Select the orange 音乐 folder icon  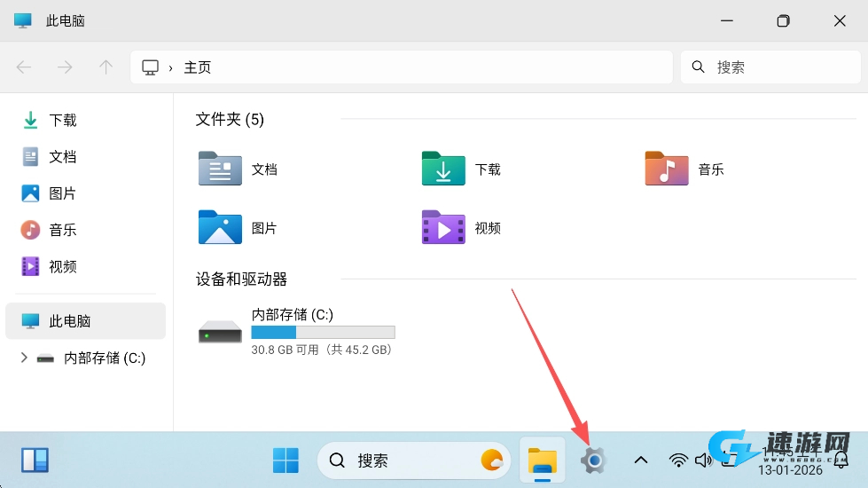(667, 169)
